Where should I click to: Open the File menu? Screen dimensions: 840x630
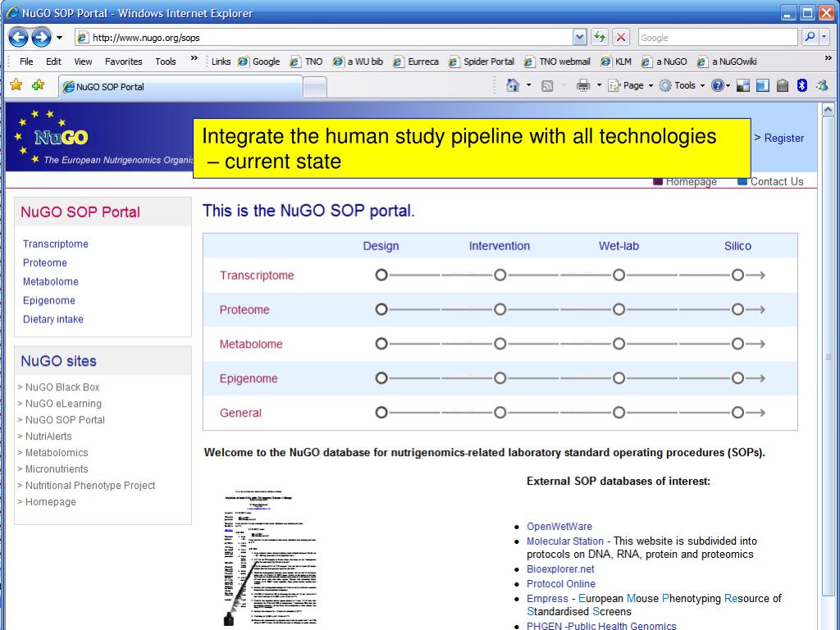click(26, 62)
